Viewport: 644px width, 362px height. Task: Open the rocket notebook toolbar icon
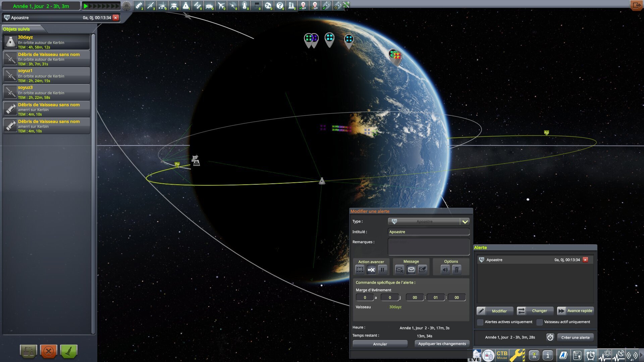(x=563, y=355)
